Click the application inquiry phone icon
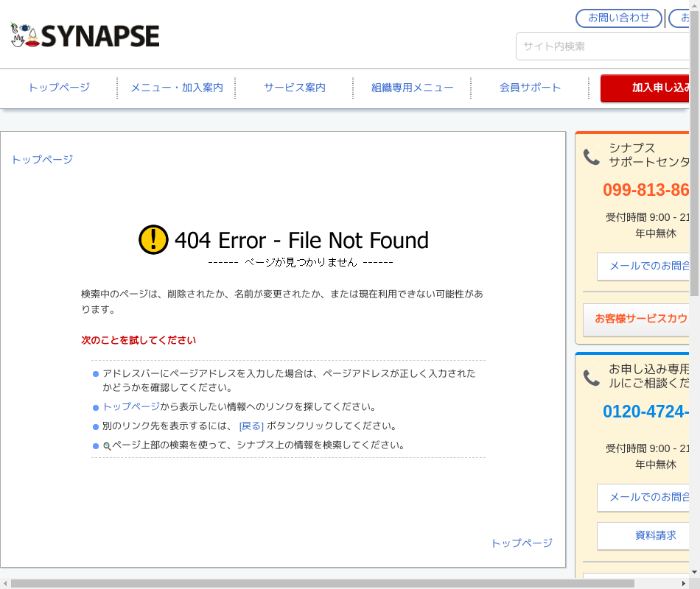 [x=591, y=378]
